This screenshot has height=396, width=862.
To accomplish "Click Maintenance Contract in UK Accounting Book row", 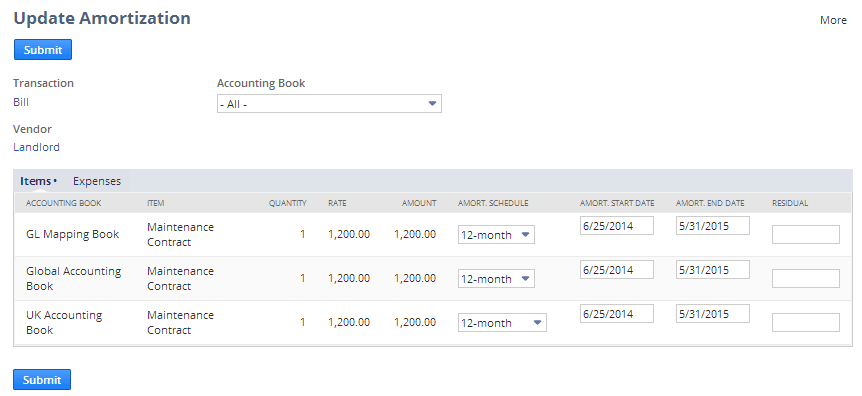I will (x=180, y=322).
